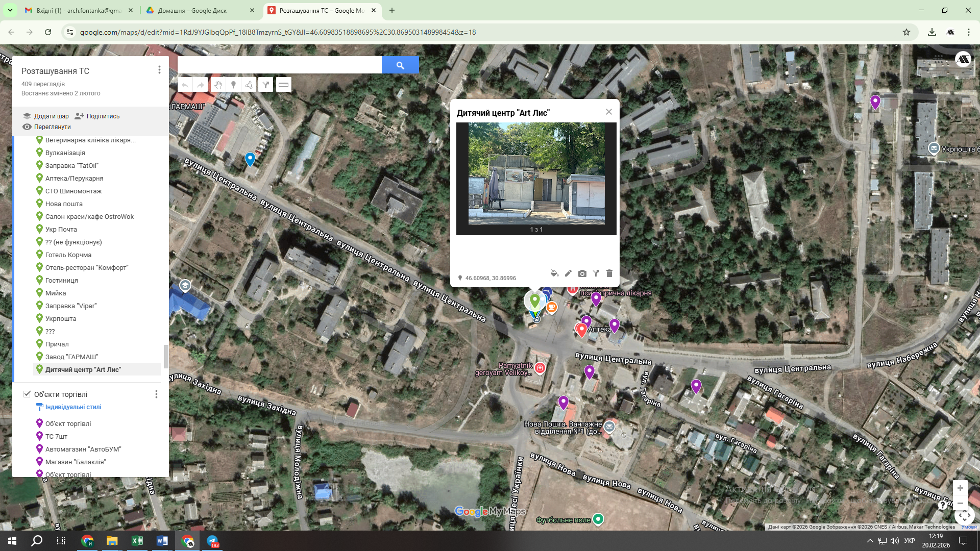Delete the marker with the trash icon

pyautogui.click(x=609, y=273)
